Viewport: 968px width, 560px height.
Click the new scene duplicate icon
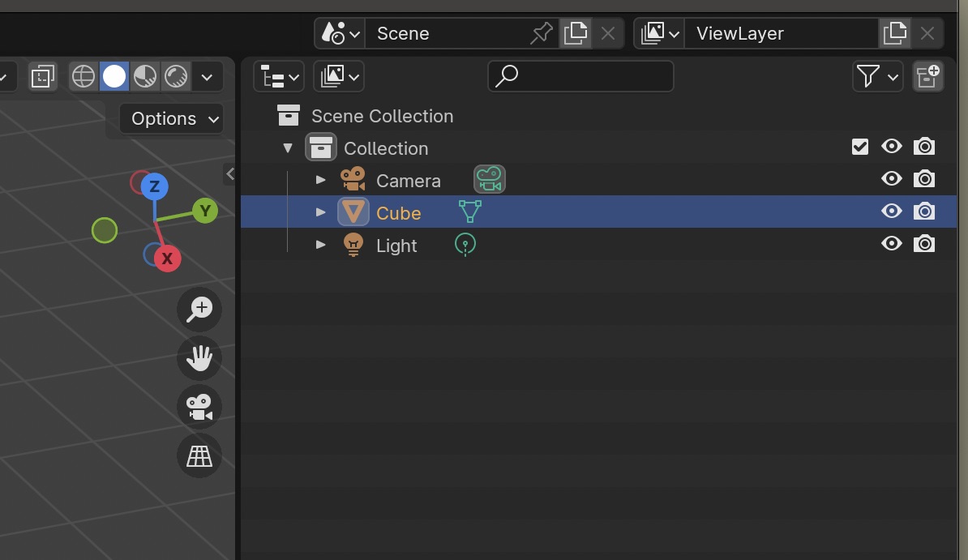576,32
